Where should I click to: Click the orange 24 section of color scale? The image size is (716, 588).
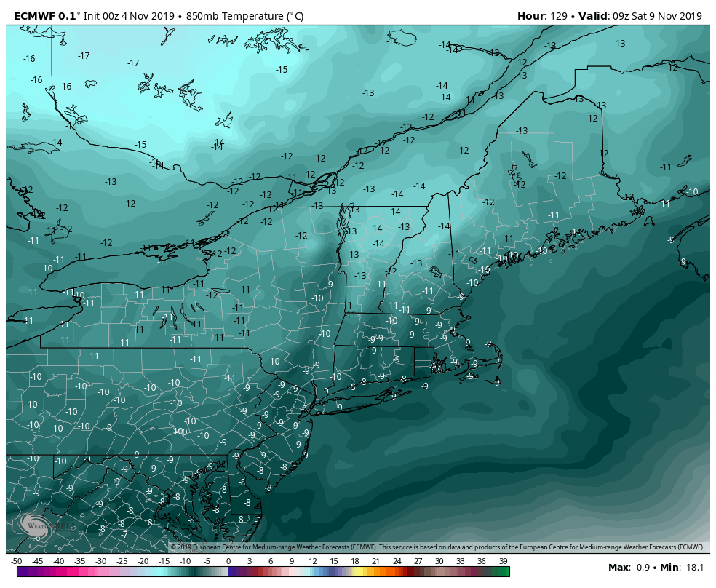click(x=397, y=572)
